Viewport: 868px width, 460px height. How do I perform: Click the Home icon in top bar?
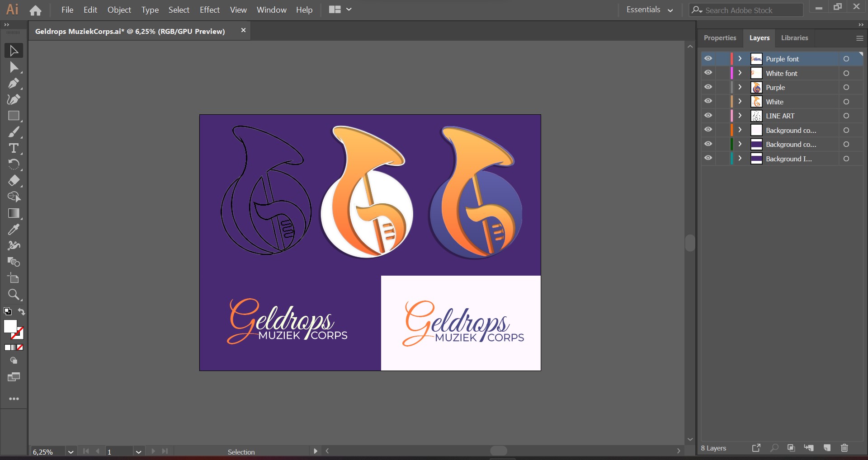click(35, 10)
